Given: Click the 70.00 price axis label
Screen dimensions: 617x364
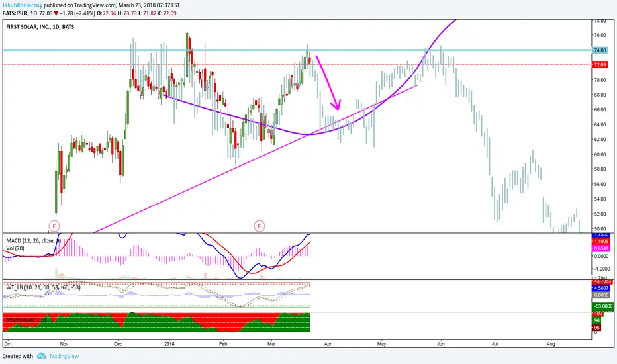Looking at the screenshot, I should (x=600, y=80).
